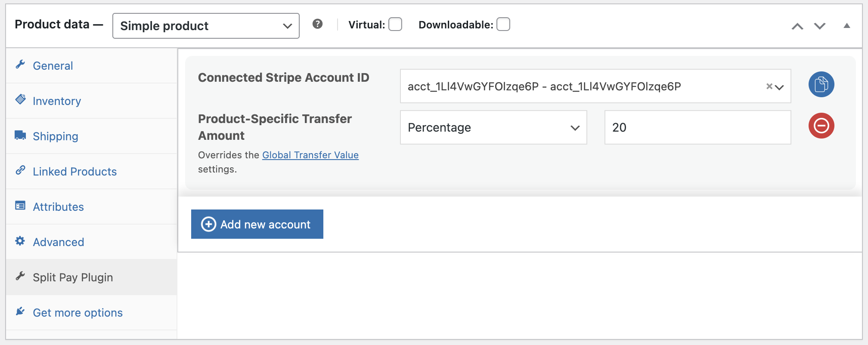
Task: Open the Simple product type dropdown
Action: [205, 26]
